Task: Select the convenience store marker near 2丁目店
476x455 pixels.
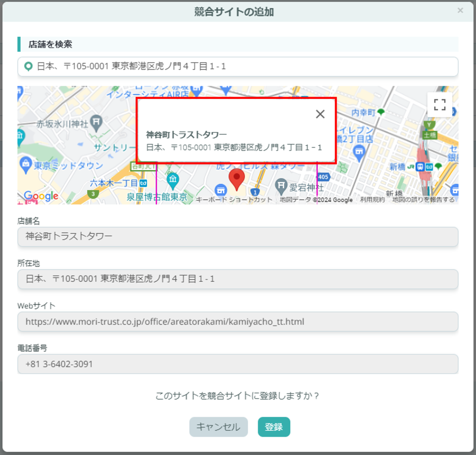Action: (359, 153)
